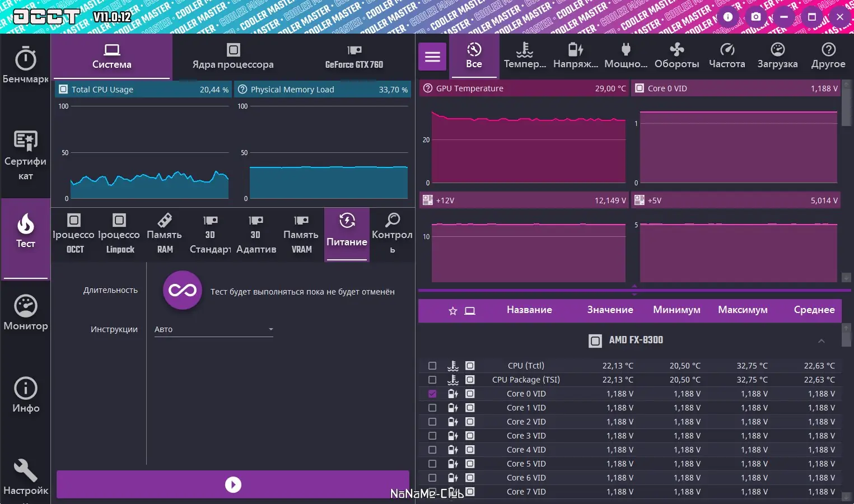Sort sensors by Среднее column

coord(814,310)
